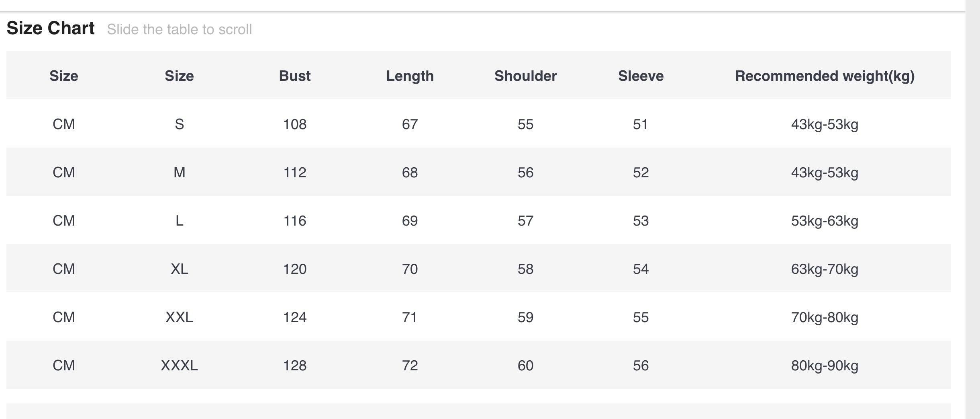Click the Size Chart heading
Image resolution: width=980 pixels, height=419 pixels.
tap(51, 29)
